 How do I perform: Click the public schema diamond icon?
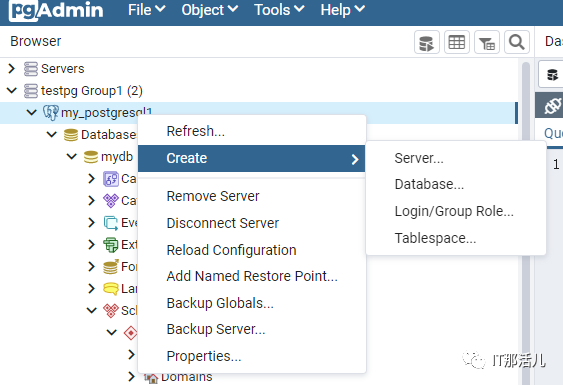click(130, 333)
